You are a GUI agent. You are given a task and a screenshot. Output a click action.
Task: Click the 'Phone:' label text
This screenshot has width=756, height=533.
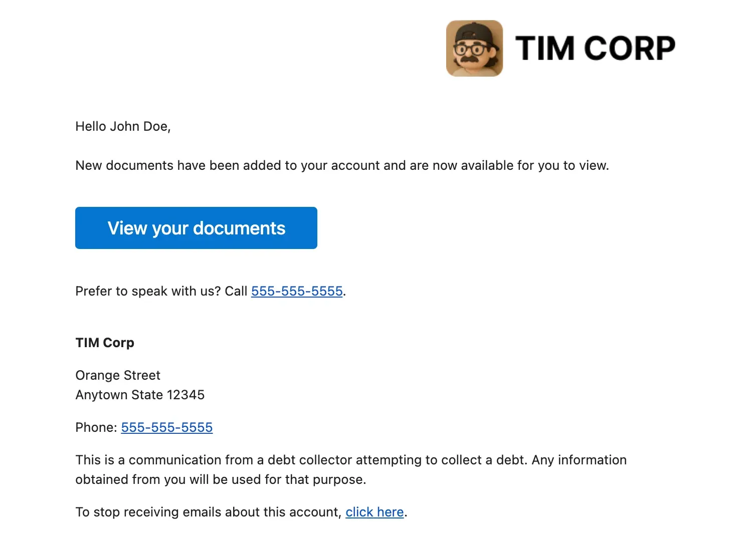pos(96,427)
